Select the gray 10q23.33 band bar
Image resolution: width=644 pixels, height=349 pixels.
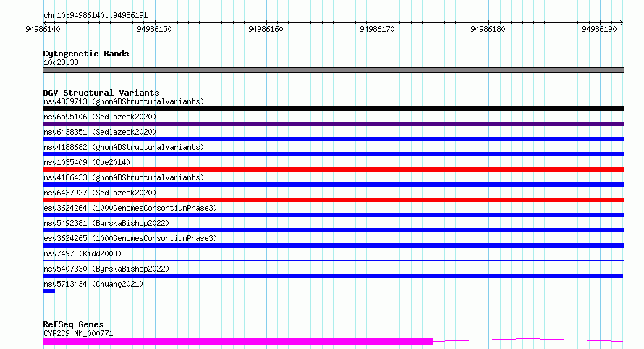coord(333,70)
